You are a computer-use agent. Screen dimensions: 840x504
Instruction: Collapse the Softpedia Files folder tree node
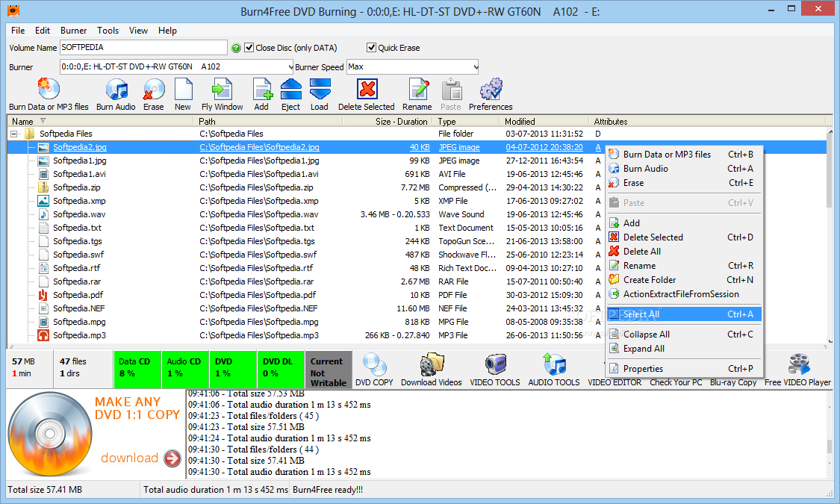click(14, 134)
